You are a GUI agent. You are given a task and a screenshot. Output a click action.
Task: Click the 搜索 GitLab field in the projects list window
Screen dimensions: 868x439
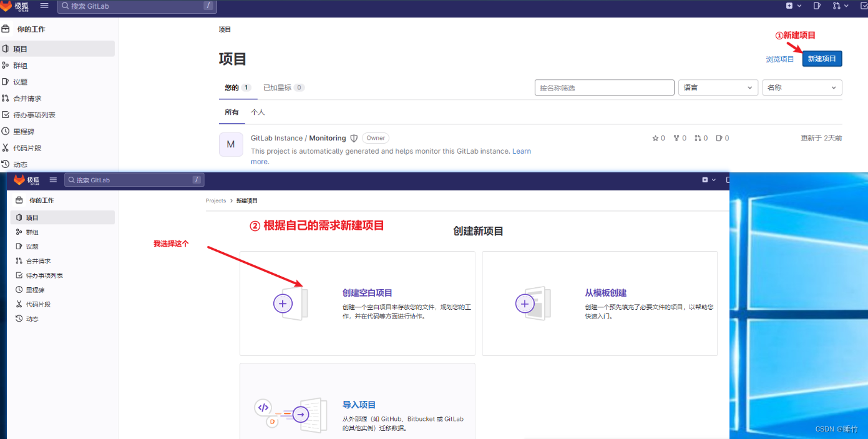137,6
